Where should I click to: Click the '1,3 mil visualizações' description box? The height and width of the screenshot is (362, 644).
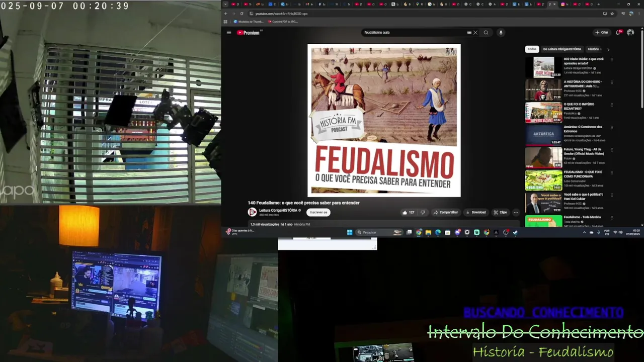(383, 224)
